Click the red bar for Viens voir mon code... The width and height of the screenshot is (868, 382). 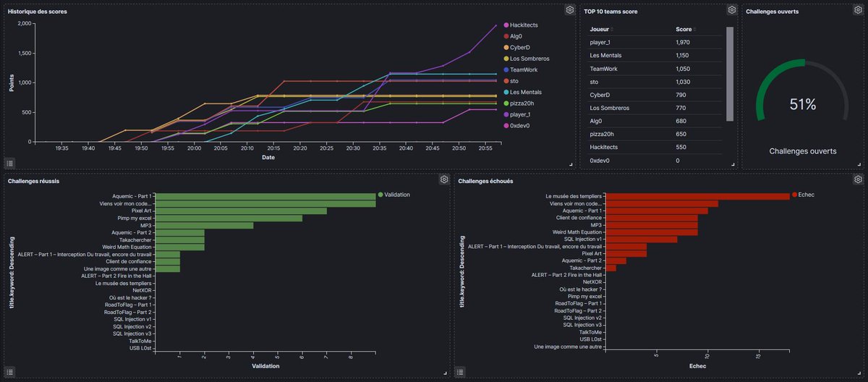(x=661, y=203)
